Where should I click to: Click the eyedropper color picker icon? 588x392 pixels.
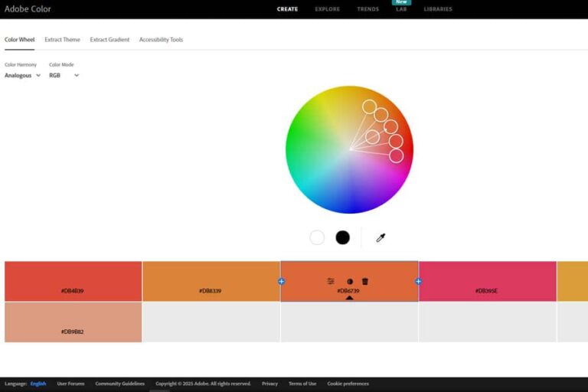(380, 238)
